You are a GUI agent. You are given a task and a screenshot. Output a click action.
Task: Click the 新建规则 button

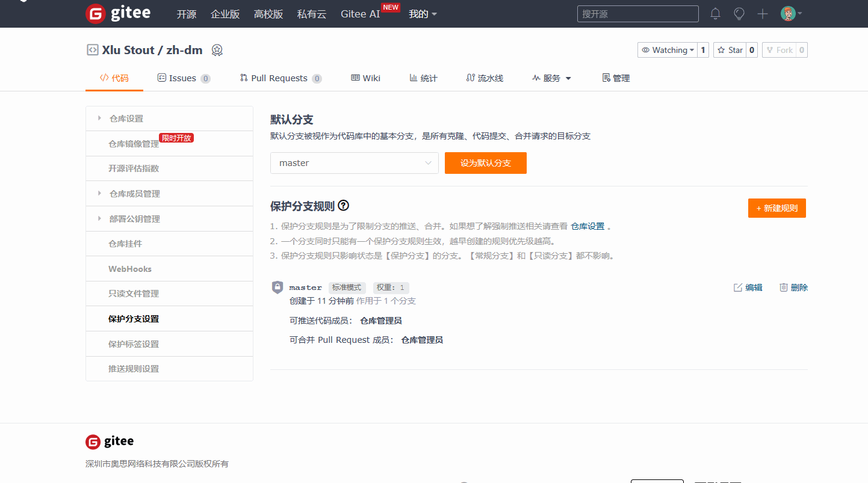(777, 208)
